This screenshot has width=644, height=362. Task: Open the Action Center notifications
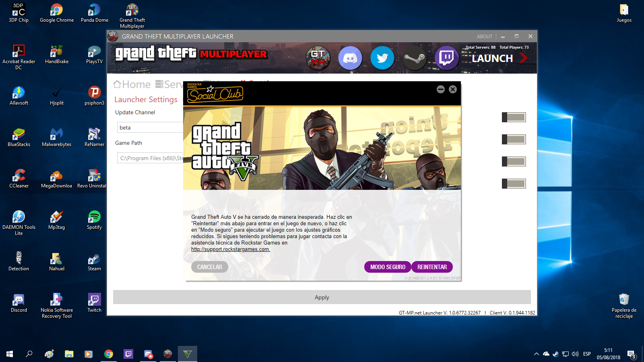(631, 354)
